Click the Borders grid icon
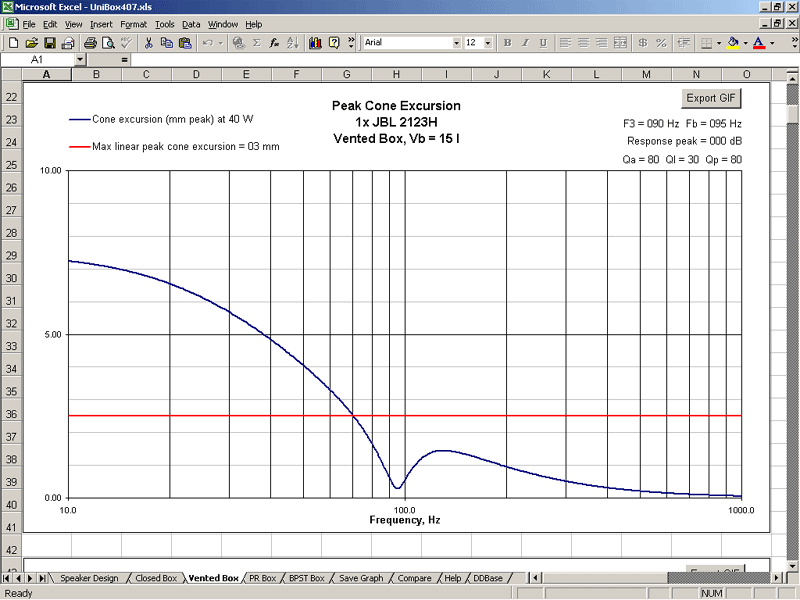The image size is (800, 600). point(707,43)
